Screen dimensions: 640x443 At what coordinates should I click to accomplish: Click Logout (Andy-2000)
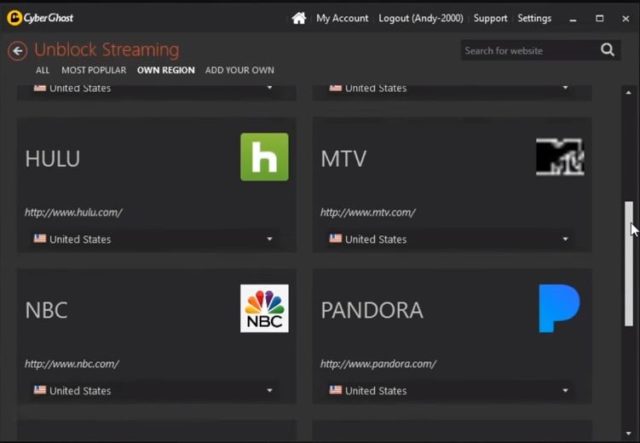(421, 18)
